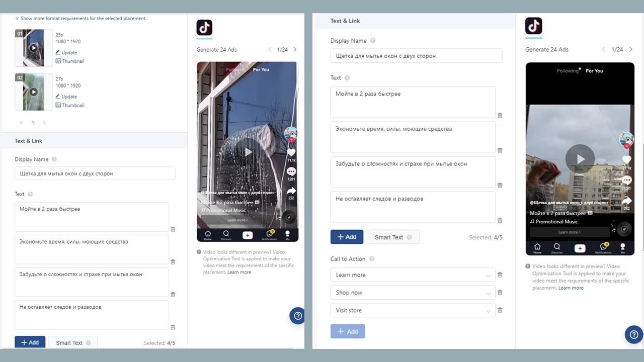Show previous generated ad in left screenshot
This screenshot has height=362, width=644.
(270, 50)
